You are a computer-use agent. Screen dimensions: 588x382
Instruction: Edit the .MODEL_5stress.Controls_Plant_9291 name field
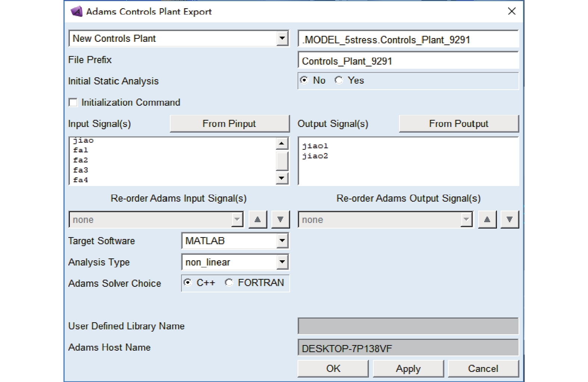tap(408, 40)
